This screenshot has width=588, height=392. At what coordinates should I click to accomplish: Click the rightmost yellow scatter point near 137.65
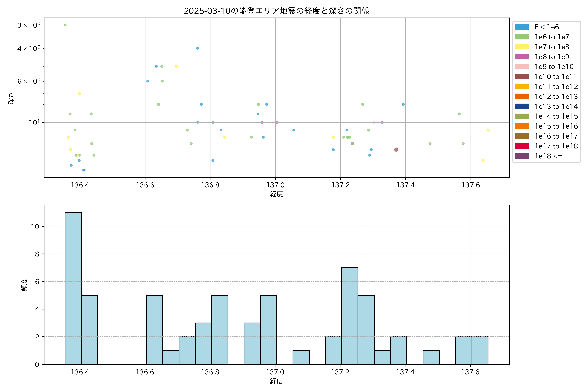pyautogui.click(x=488, y=130)
